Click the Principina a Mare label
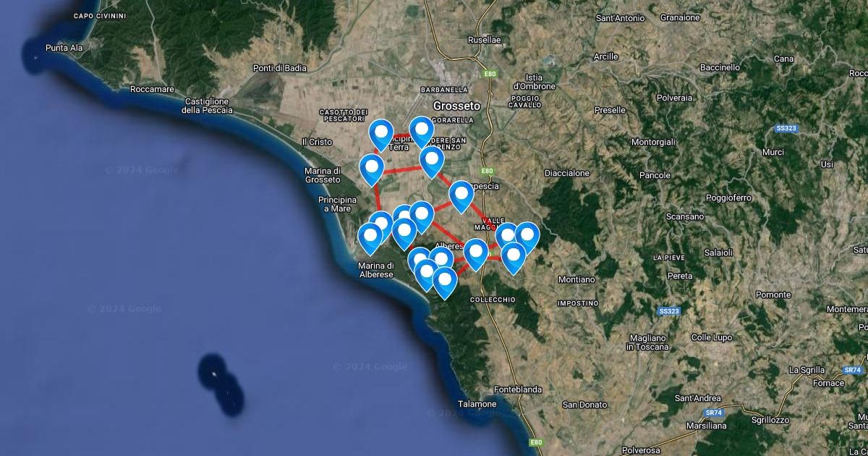 (337, 204)
